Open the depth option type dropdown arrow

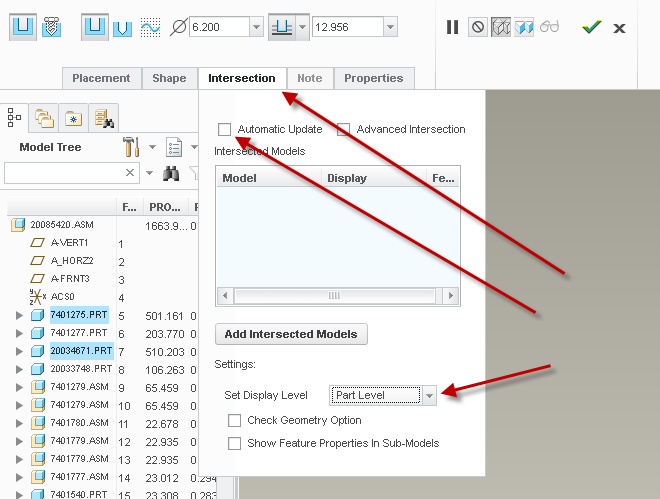302,27
